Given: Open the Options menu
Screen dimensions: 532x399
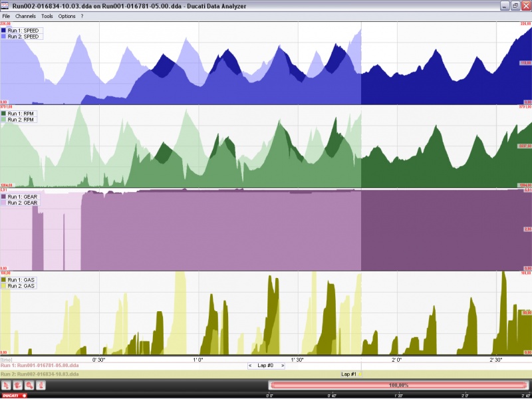Looking at the screenshot, I should pyautogui.click(x=67, y=16).
